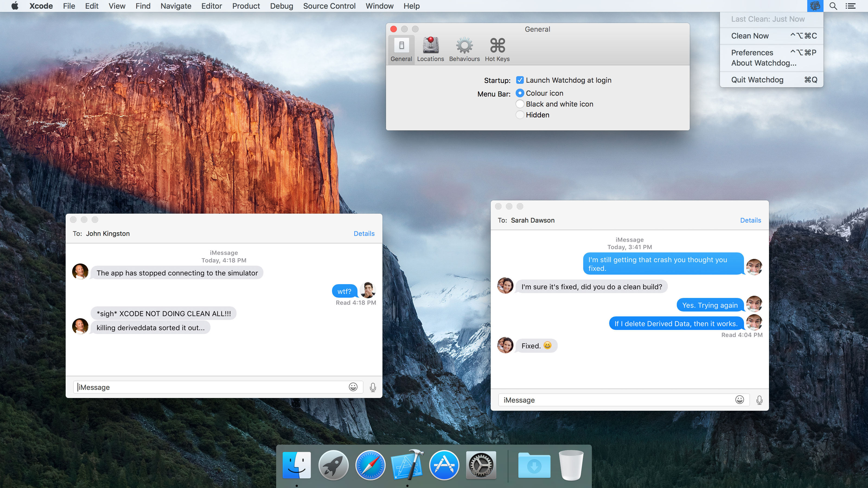The width and height of the screenshot is (868, 488).
Task: Open the Find menu
Action: tap(143, 6)
